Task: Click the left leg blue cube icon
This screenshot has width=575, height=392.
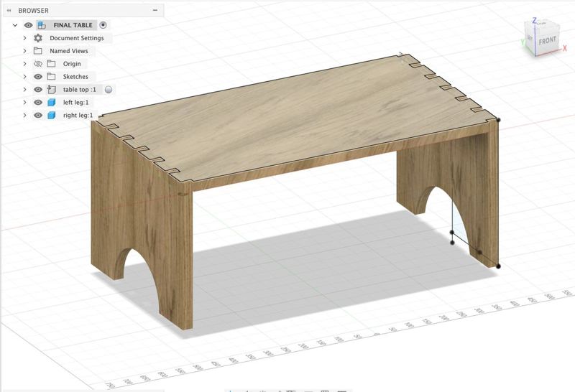Action: tap(51, 103)
